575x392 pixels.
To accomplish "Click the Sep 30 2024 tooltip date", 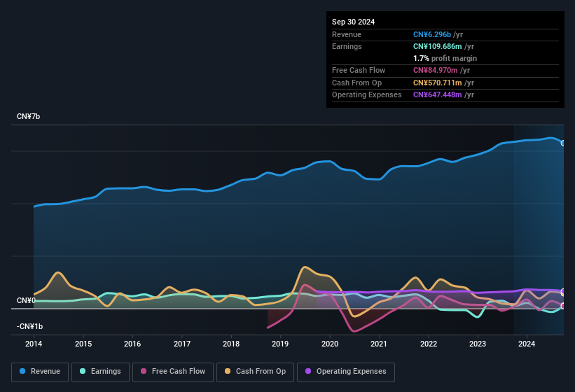I will click(353, 22).
